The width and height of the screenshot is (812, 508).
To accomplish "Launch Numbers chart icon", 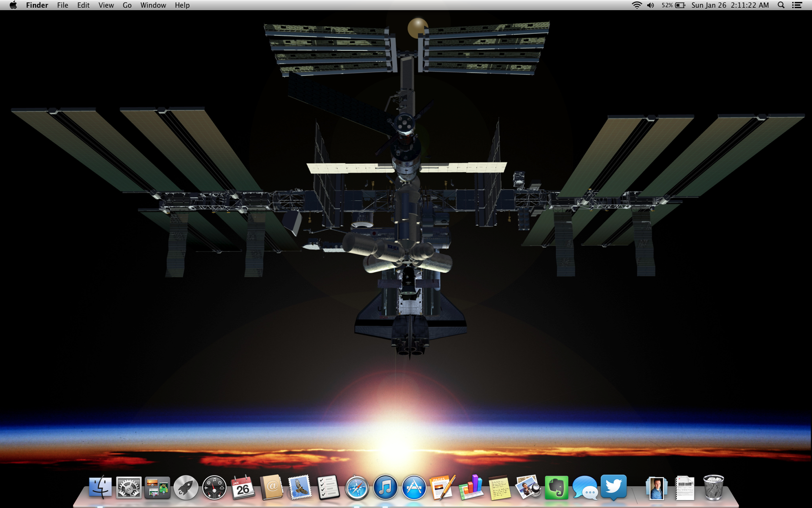I will (x=471, y=487).
